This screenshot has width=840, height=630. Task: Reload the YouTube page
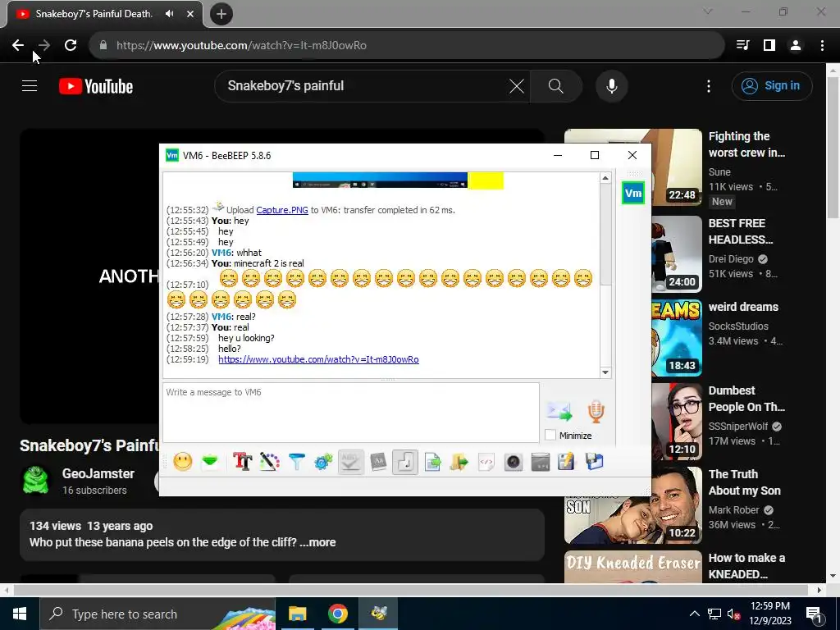click(71, 46)
